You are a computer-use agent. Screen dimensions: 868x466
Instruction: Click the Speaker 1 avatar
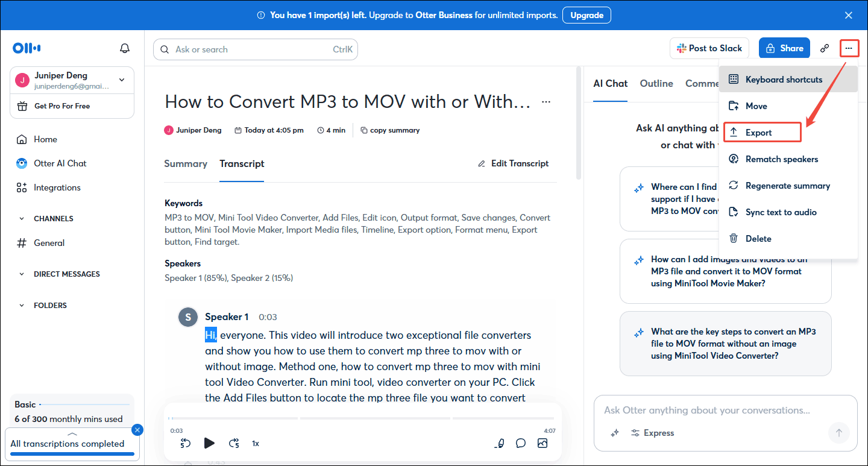188,317
